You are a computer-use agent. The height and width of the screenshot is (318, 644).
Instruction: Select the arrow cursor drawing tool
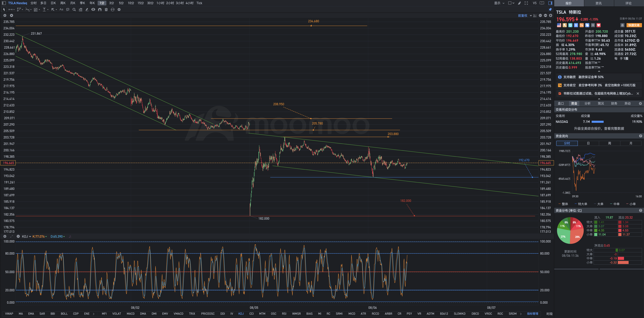(4, 10)
